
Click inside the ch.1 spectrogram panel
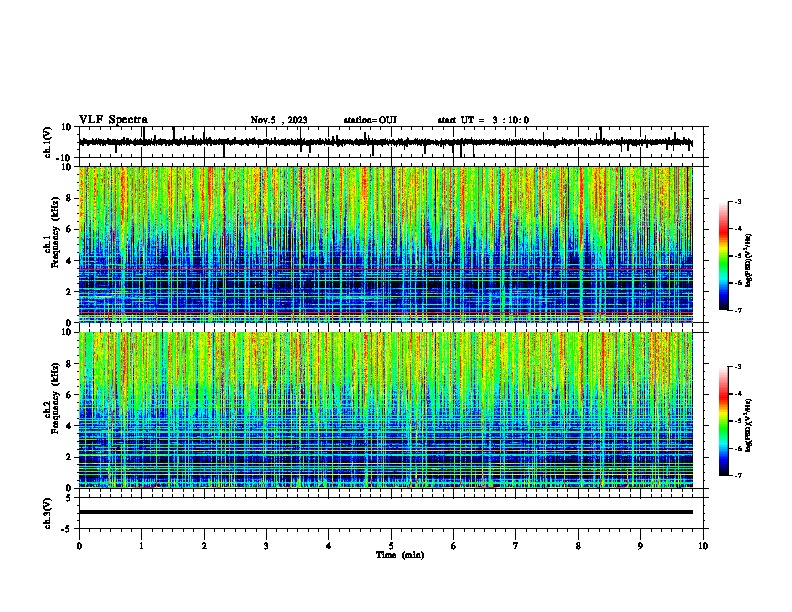click(385, 244)
